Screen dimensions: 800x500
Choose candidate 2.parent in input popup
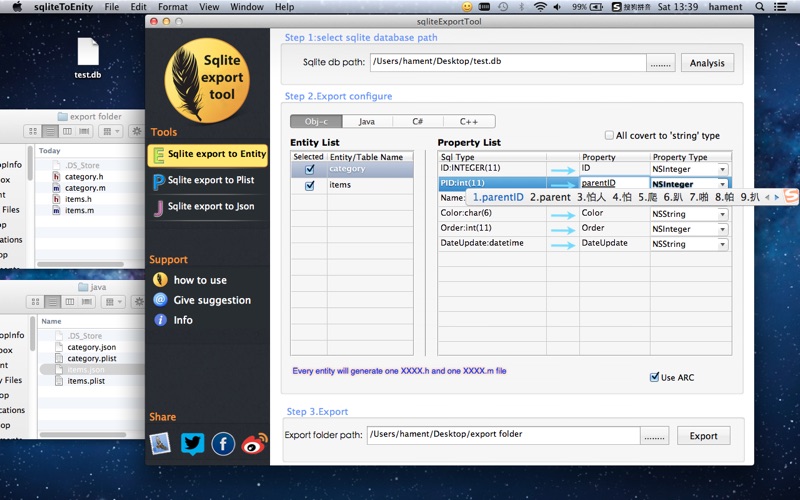[550, 197]
